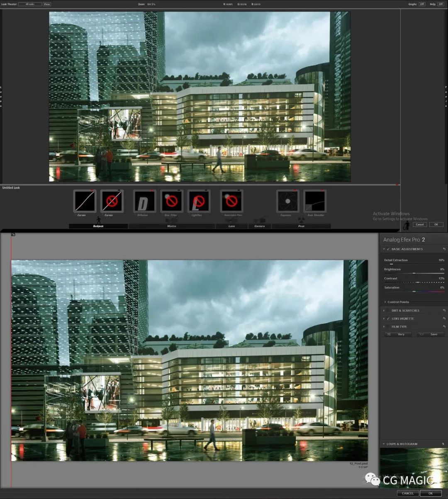Switch to the Lens tab
The image size is (448, 499).
tap(232, 226)
